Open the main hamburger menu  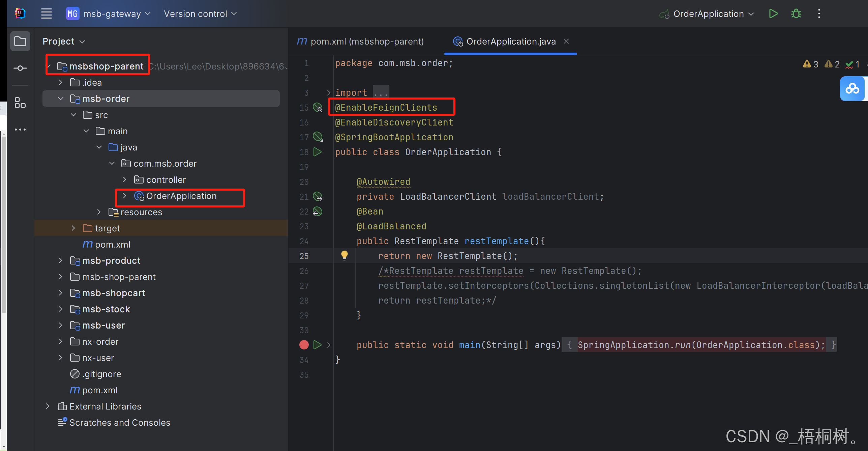pyautogui.click(x=46, y=14)
